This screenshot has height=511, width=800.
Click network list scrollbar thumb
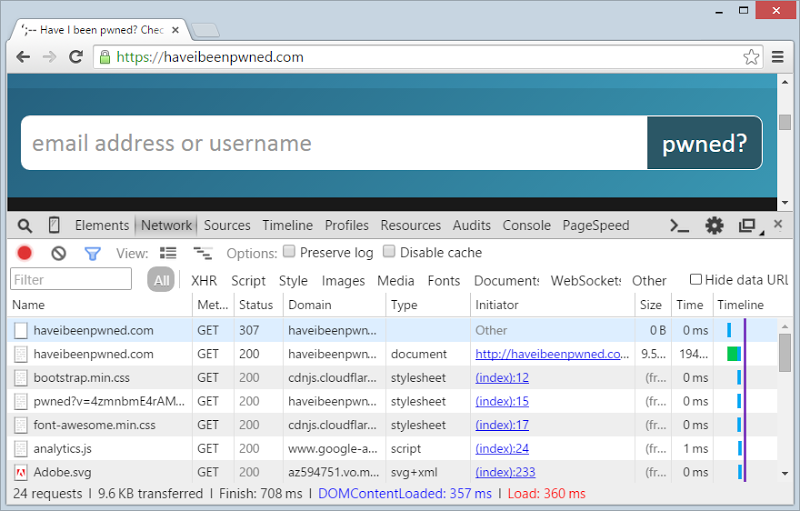click(x=785, y=353)
